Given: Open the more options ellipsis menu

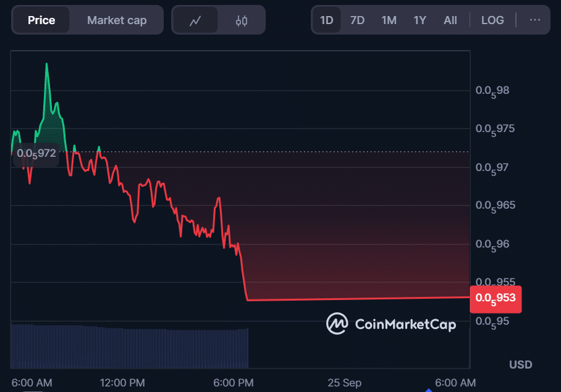Looking at the screenshot, I should coord(535,20).
